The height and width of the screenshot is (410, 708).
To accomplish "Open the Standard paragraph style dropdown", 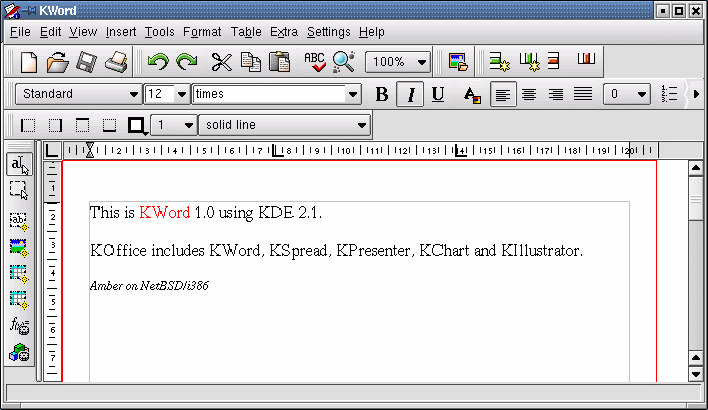I will [78, 94].
